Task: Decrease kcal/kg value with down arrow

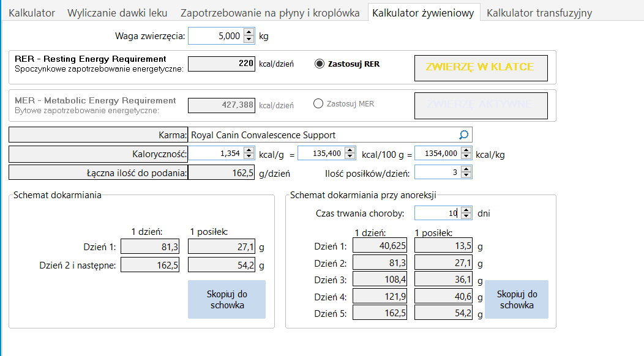Action: tap(466, 157)
